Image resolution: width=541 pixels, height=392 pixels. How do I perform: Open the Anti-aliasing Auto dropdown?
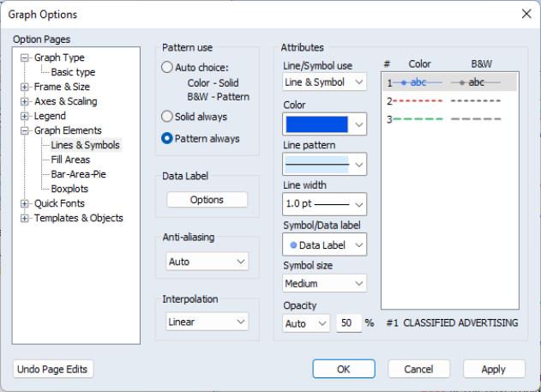207,261
